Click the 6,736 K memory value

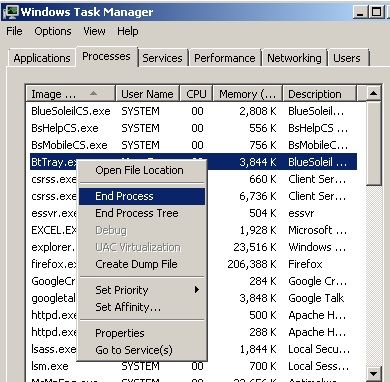[258, 196]
